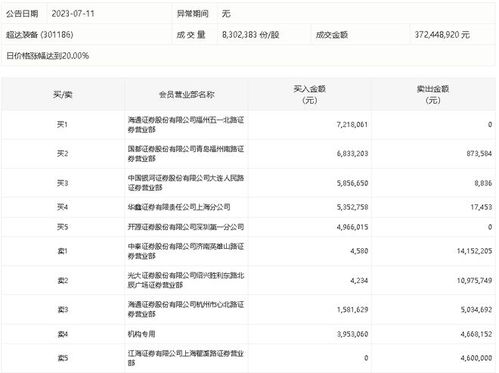
Task: Select the 卖4 row label
Action: tap(62, 334)
